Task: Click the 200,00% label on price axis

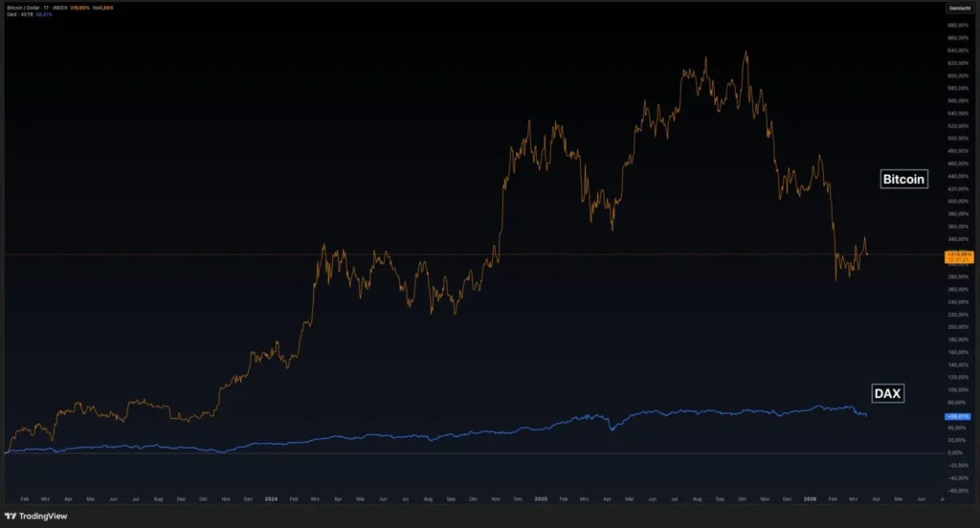Action: [958, 327]
